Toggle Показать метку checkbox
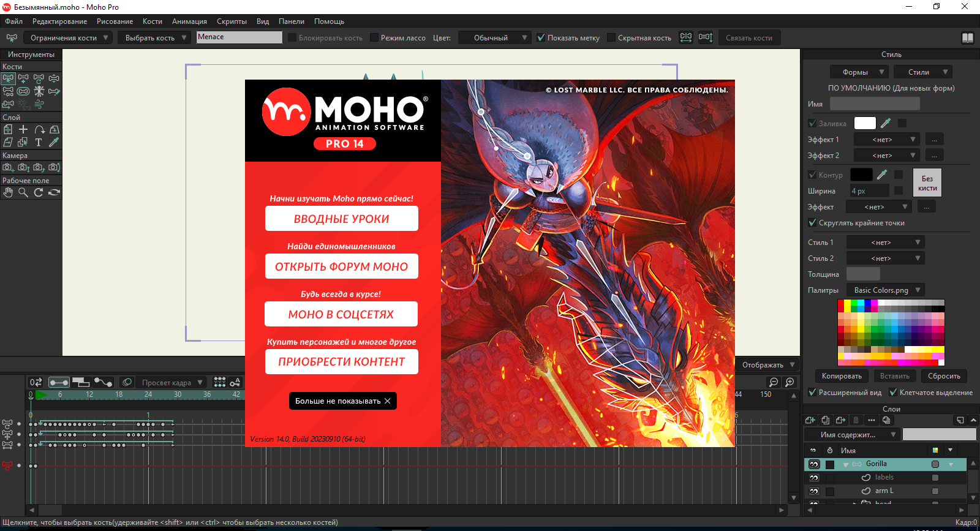The height and width of the screenshot is (531, 980). coord(541,37)
